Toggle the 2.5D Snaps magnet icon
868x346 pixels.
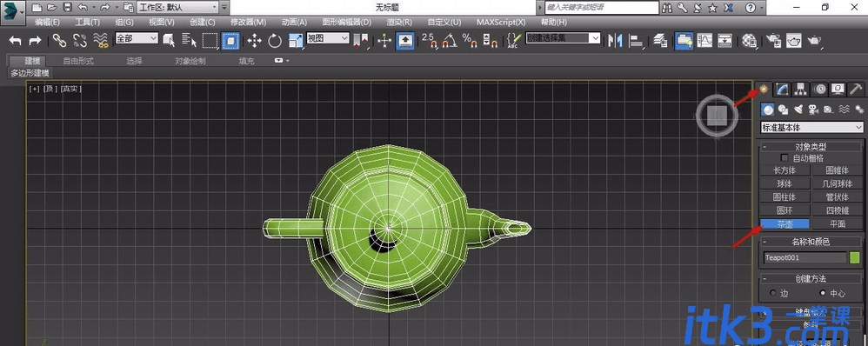(x=429, y=40)
